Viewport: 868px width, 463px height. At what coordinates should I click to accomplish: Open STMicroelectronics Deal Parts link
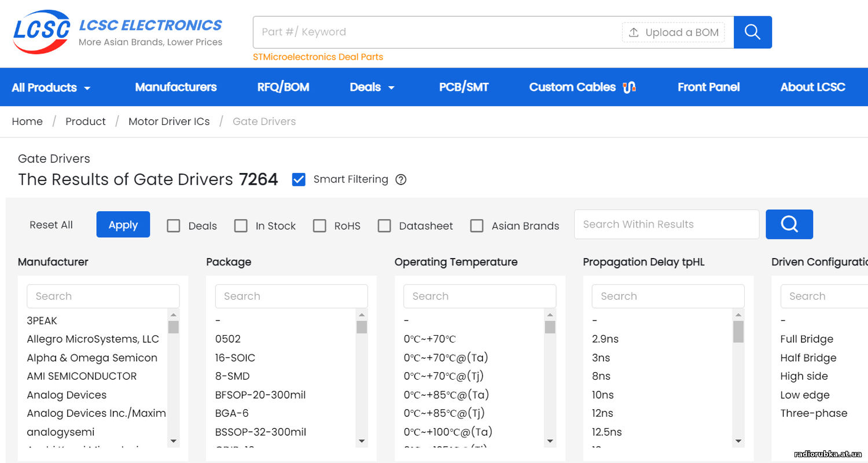tap(318, 57)
